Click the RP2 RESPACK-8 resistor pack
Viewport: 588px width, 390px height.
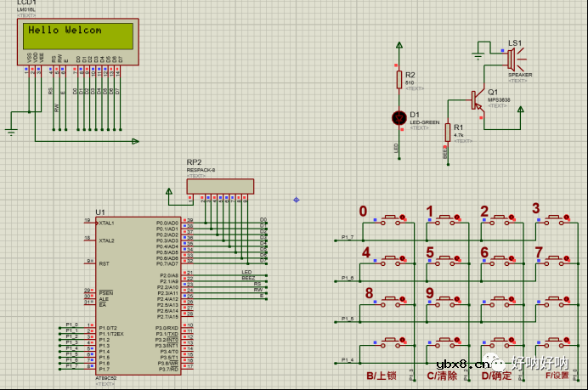tap(219, 186)
